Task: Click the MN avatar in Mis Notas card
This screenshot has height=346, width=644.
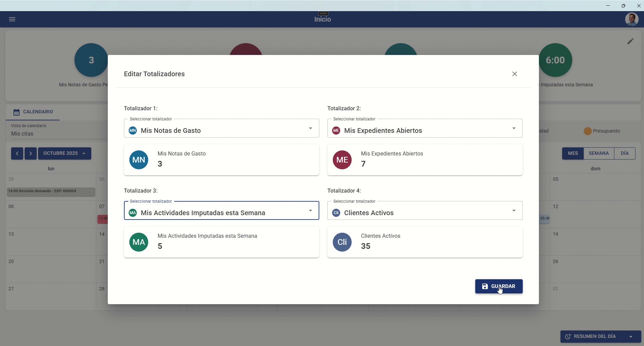Action: 139,160
